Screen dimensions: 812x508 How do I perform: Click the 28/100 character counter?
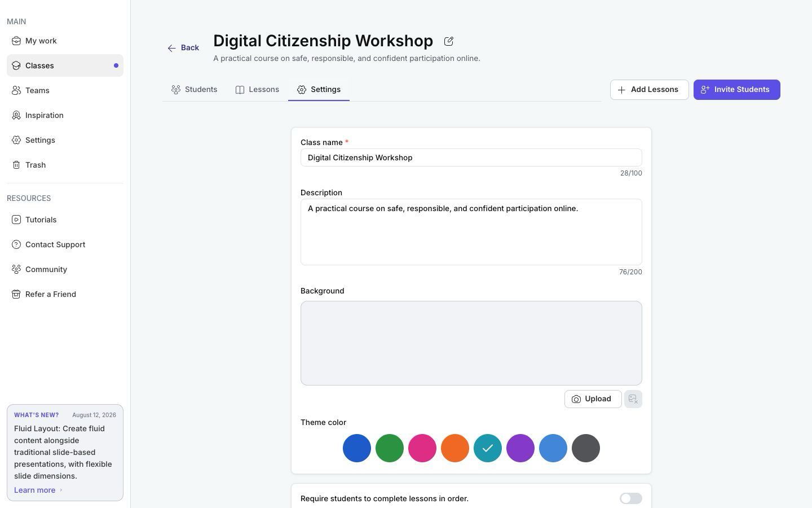coord(631,173)
